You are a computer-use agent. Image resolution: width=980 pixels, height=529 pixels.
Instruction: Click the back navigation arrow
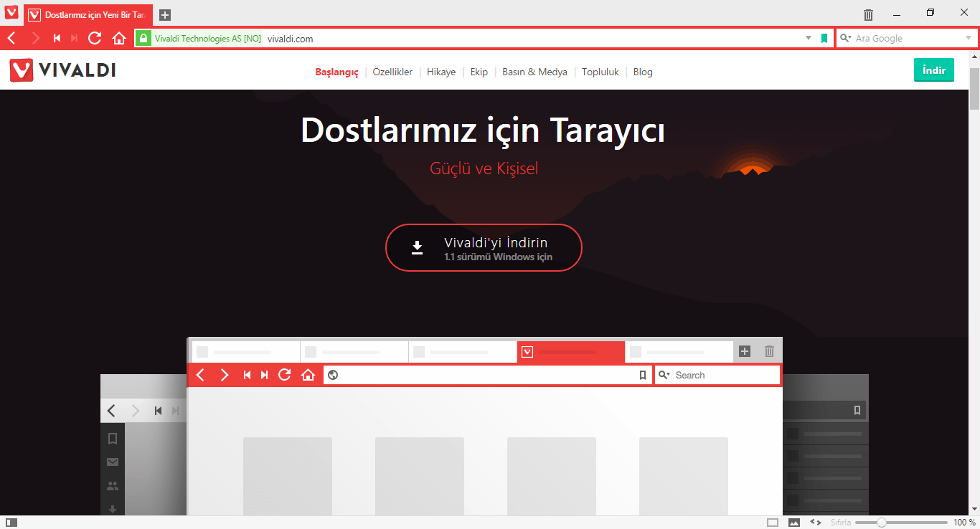(11, 38)
